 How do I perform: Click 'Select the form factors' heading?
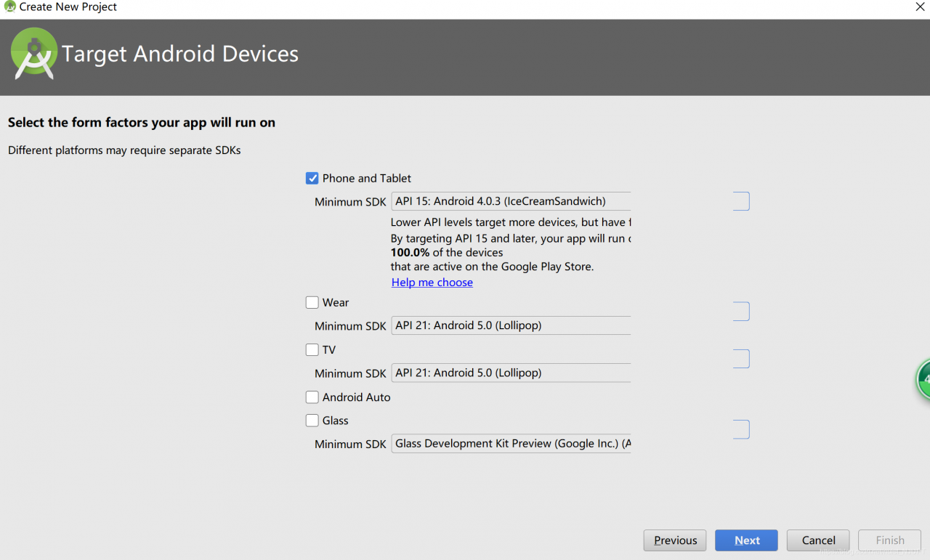[x=142, y=122]
